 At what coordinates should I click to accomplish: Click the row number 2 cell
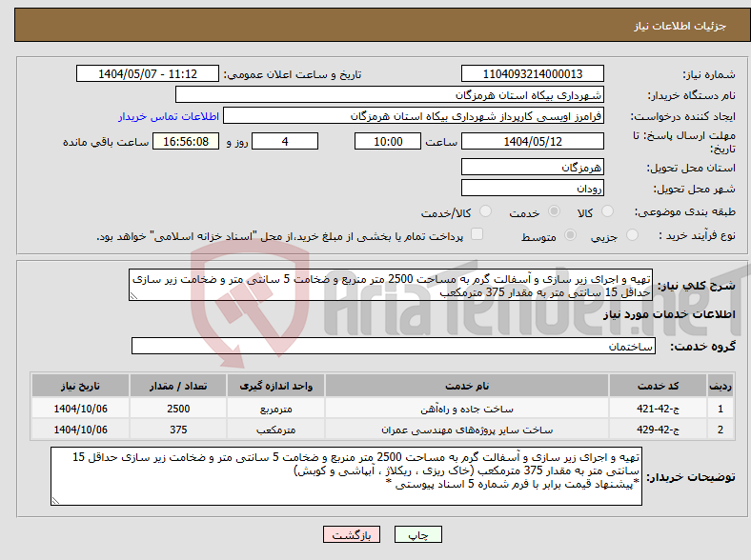click(721, 430)
